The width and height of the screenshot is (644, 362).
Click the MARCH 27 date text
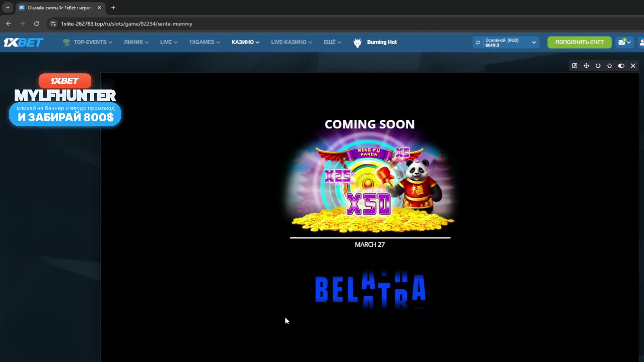(370, 245)
